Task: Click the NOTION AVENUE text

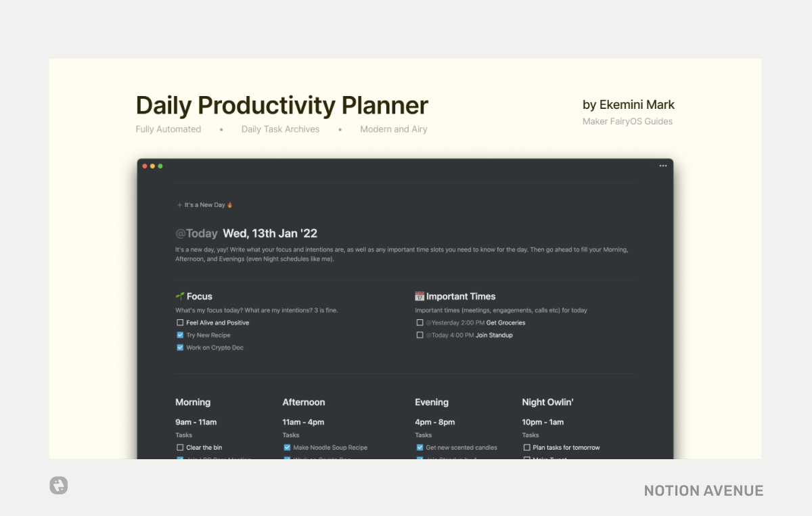Action: (x=703, y=490)
